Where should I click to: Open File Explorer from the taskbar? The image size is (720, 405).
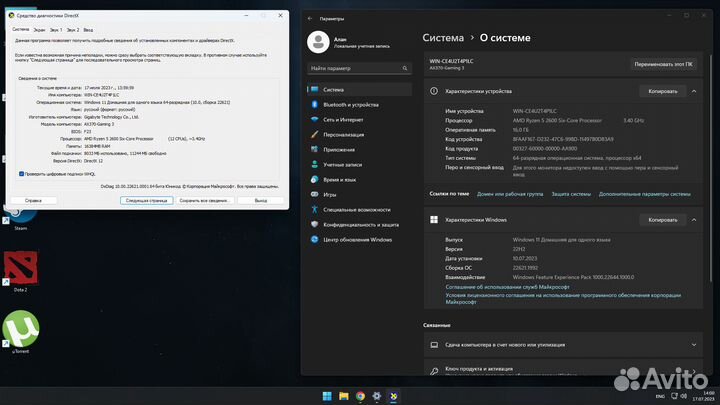pyautogui.click(x=343, y=396)
